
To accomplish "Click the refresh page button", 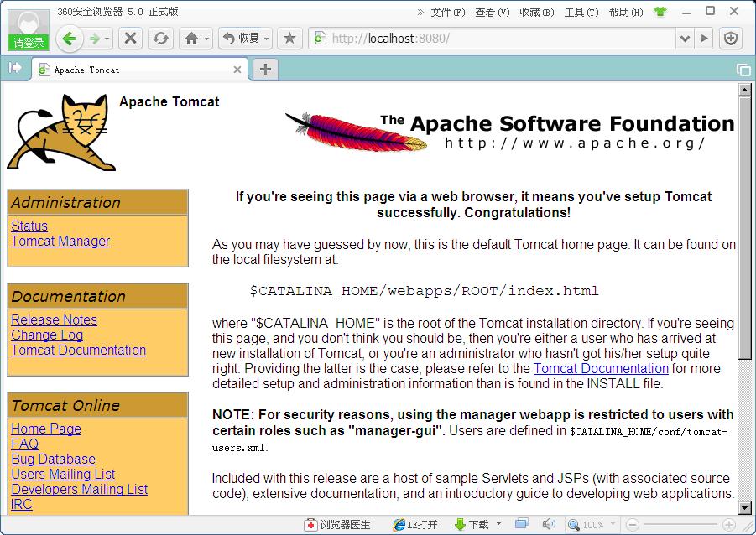I will pos(160,38).
